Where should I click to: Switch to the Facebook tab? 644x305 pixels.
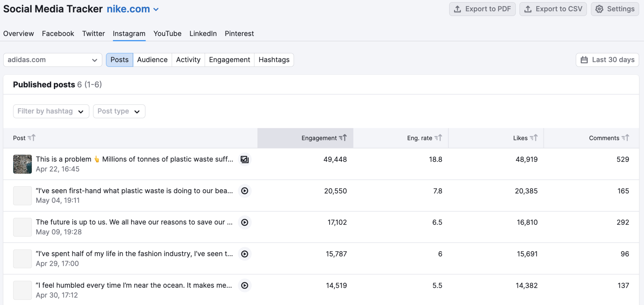[x=58, y=33]
